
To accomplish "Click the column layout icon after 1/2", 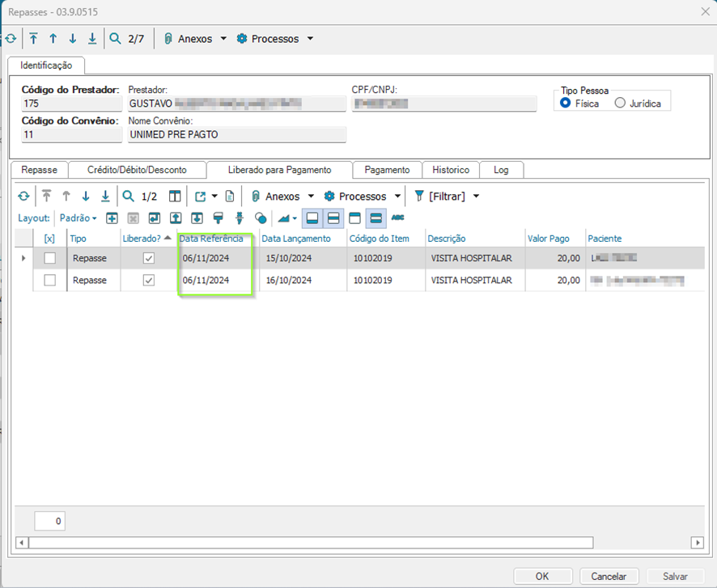I will (175, 197).
